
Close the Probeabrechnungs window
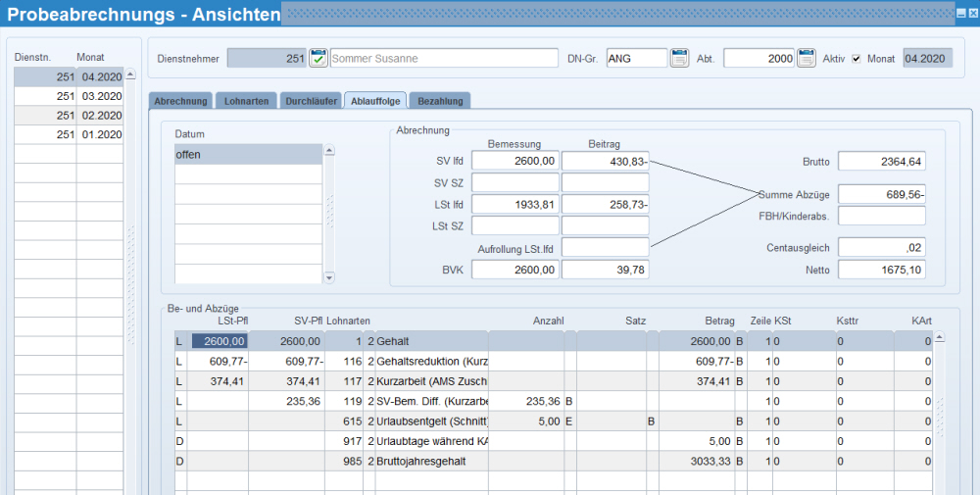point(972,13)
